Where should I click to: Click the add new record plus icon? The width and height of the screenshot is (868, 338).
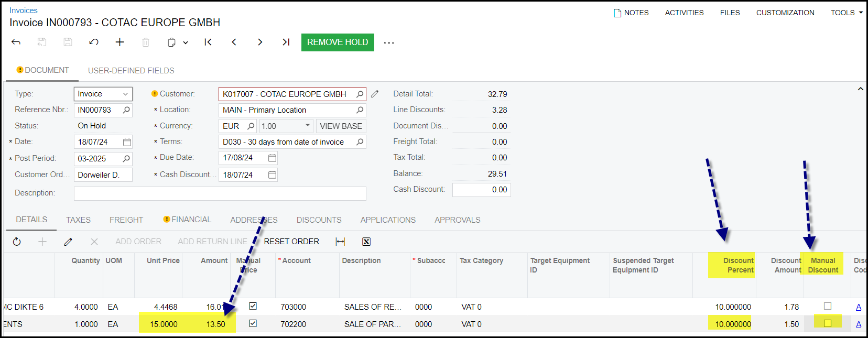click(120, 42)
